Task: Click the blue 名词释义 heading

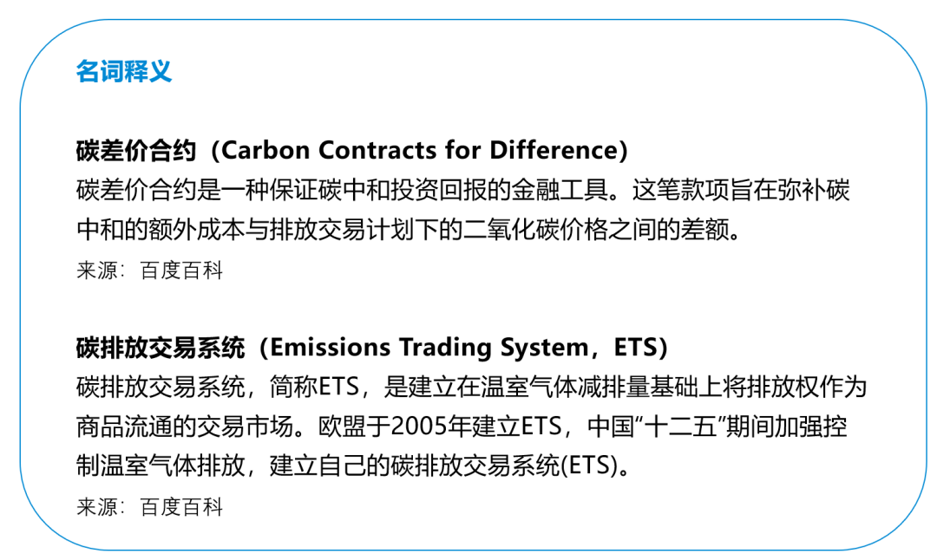Action: tap(123, 72)
